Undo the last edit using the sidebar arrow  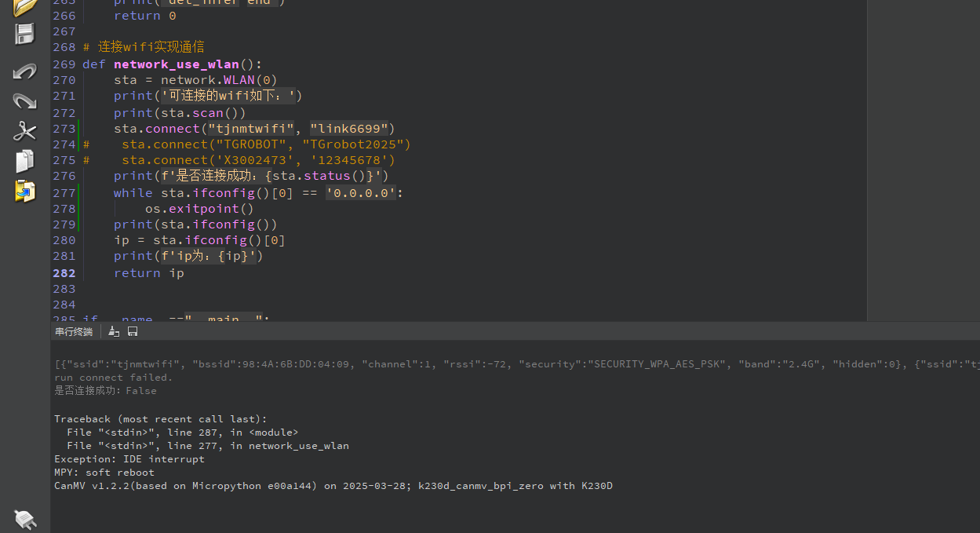click(x=25, y=71)
